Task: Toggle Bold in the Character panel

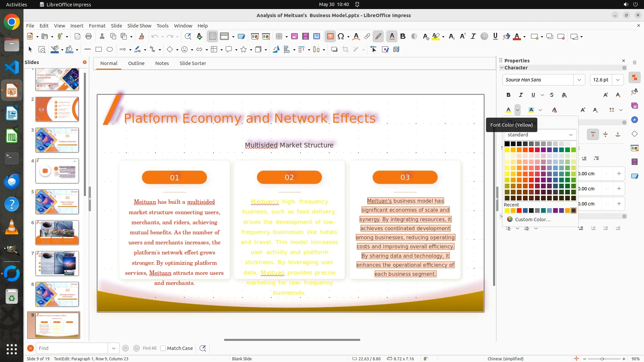Action: pyautogui.click(x=508, y=95)
